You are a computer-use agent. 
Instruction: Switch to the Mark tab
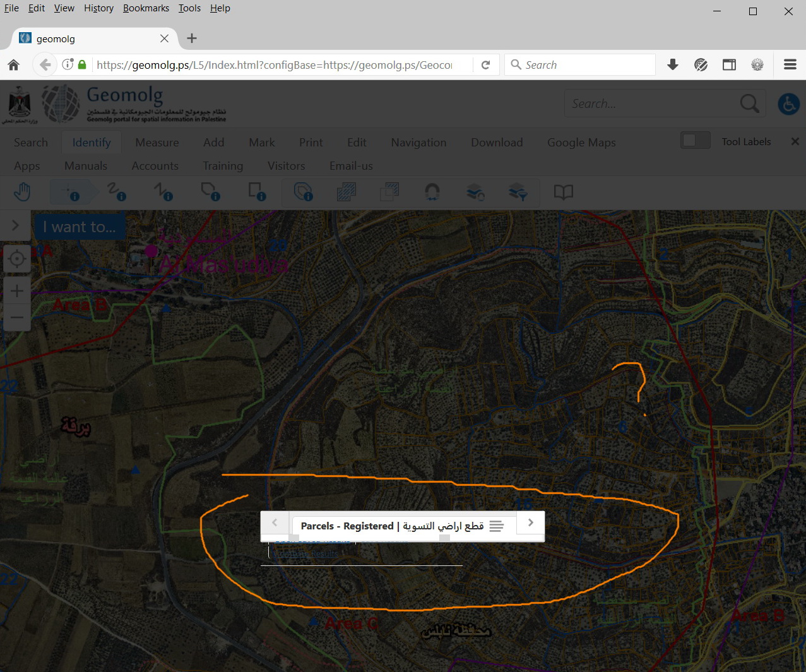[x=262, y=143]
